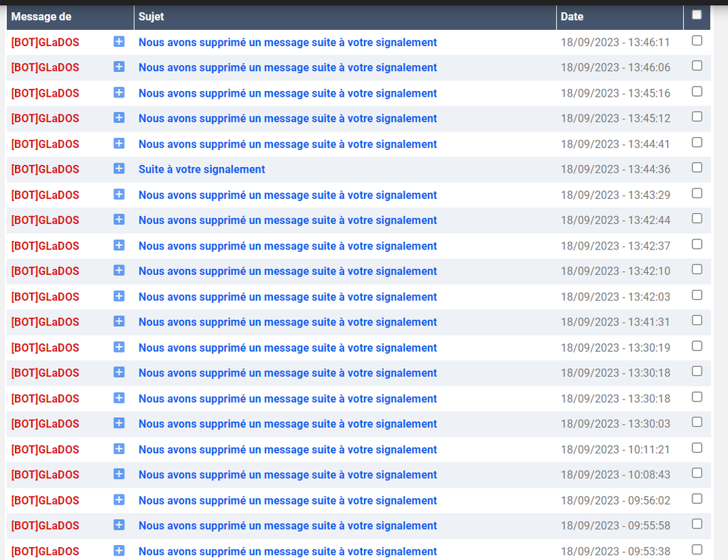Expand the 10:11:21 message preview
This screenshot has height=560, width=728.
pos(119,448)
